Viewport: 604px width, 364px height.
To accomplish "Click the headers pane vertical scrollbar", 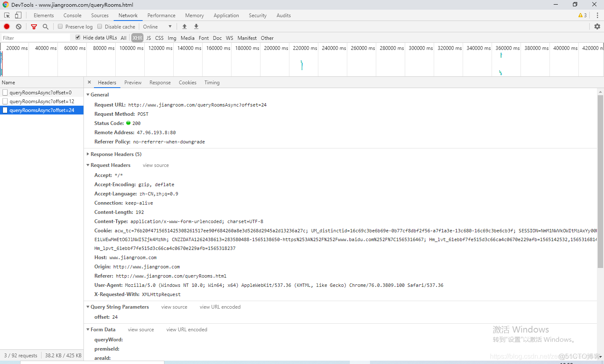I will [x=600, y=181].
